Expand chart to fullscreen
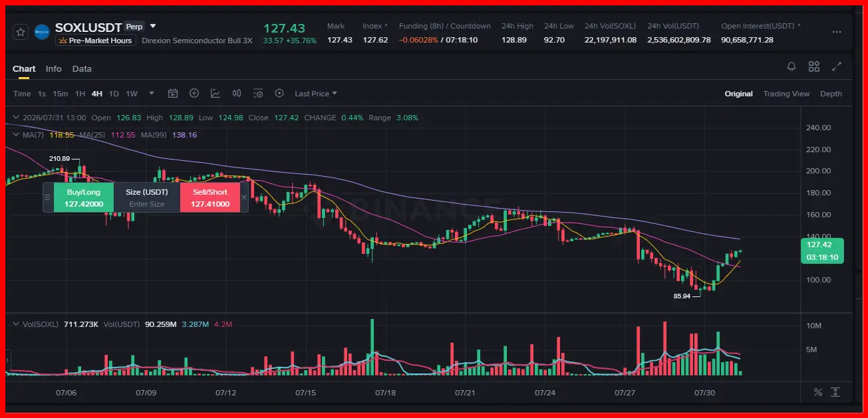Viewport: 868px width, 418px height. 837,66
